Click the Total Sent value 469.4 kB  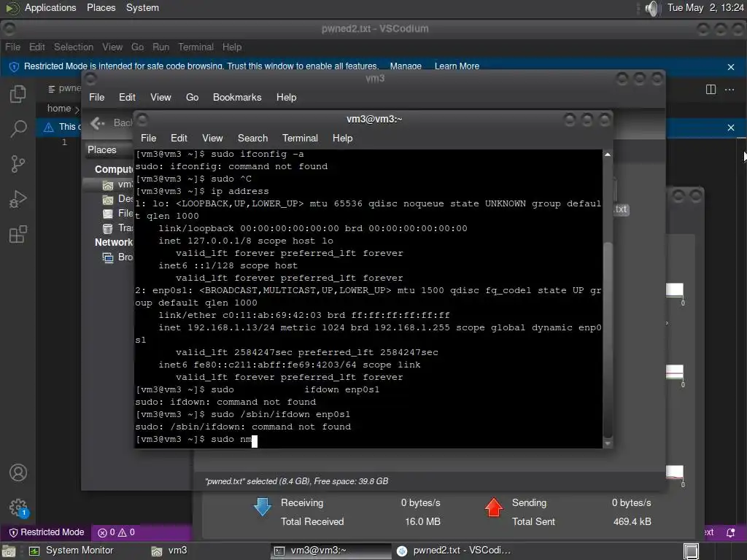(632, 521)
